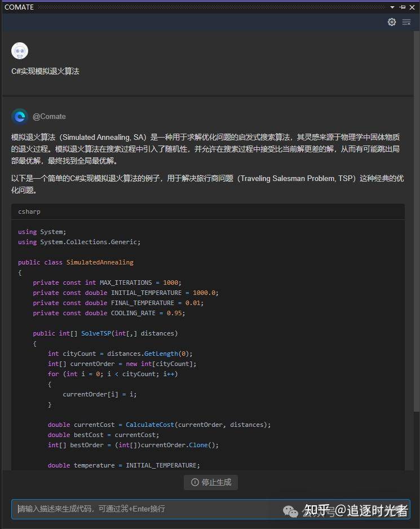The height and width of the screenshot is (529, 420).
Task: Close the COMATE panel
Action: (412, 7)
